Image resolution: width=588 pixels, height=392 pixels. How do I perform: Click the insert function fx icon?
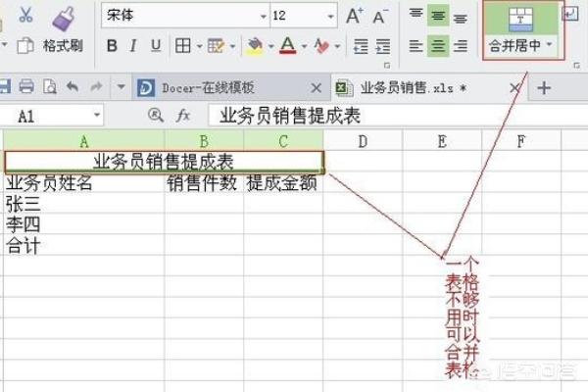(x=183, y=116)
